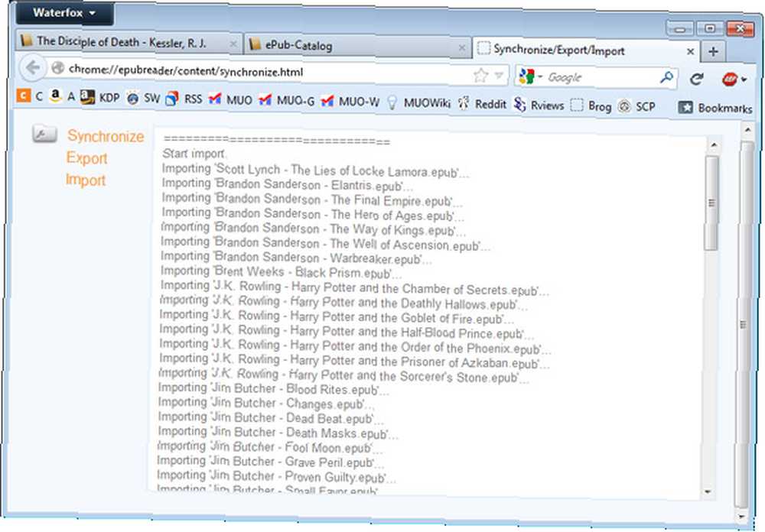Click the 'Elantris.epub' import line
Screen dimensions: 765x532
[x=288, y=184]
